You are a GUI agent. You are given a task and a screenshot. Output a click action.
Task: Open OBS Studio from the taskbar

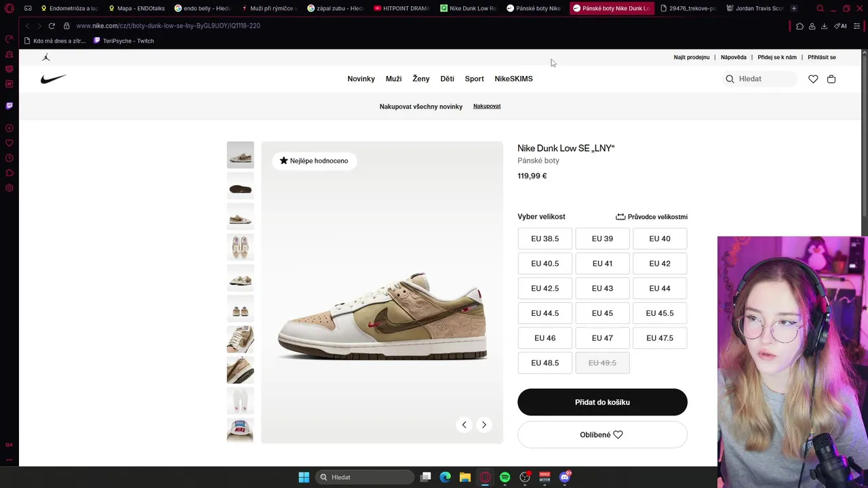[x=525, y=477]
